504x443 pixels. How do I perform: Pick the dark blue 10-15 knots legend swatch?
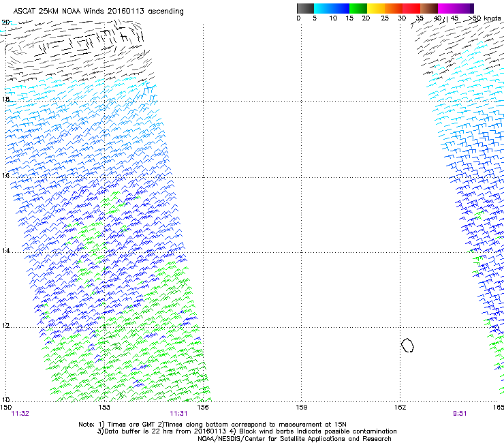(341, 8)
